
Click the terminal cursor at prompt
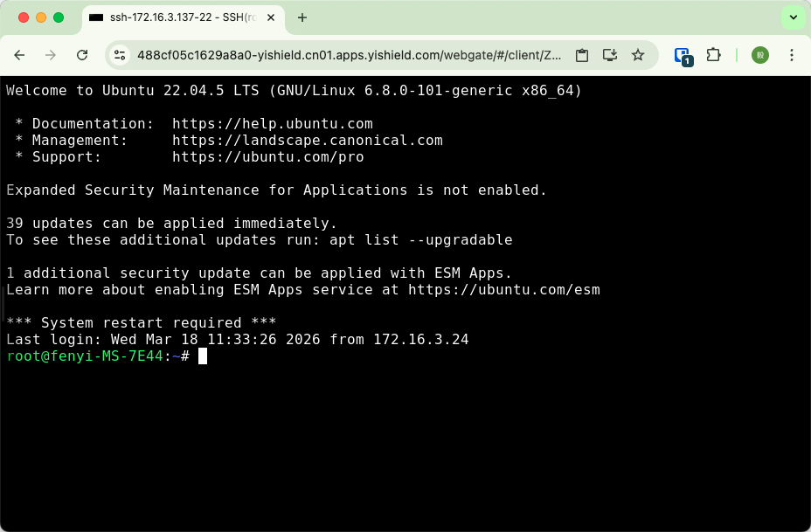pyautogui.click(x=203, y=356)
